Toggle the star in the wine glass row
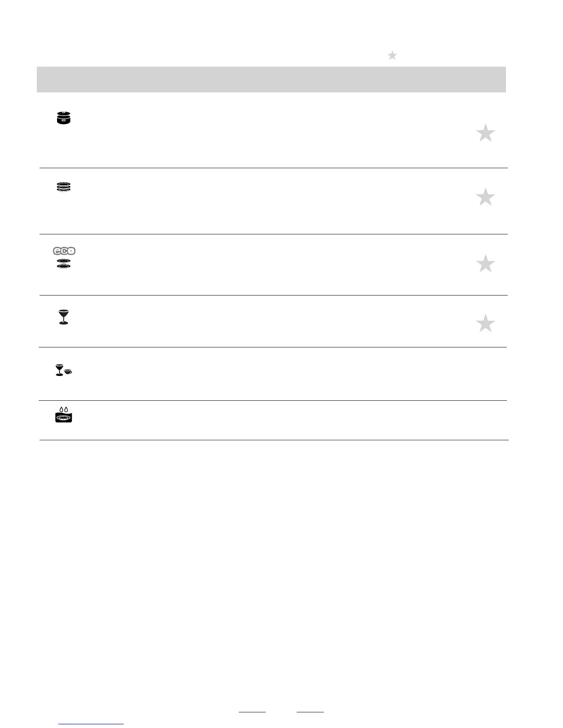Viewport: 563px width, 728px height. [x=485, y=324]
